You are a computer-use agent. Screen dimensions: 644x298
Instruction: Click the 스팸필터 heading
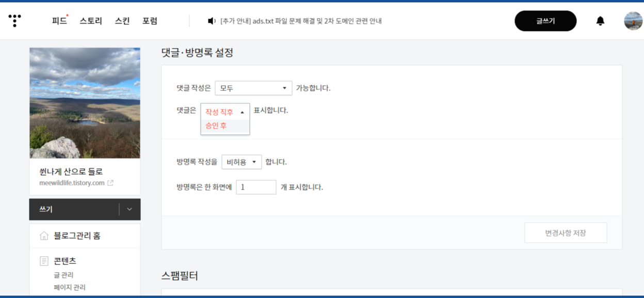pyautogui.click(x=180, y=275)
